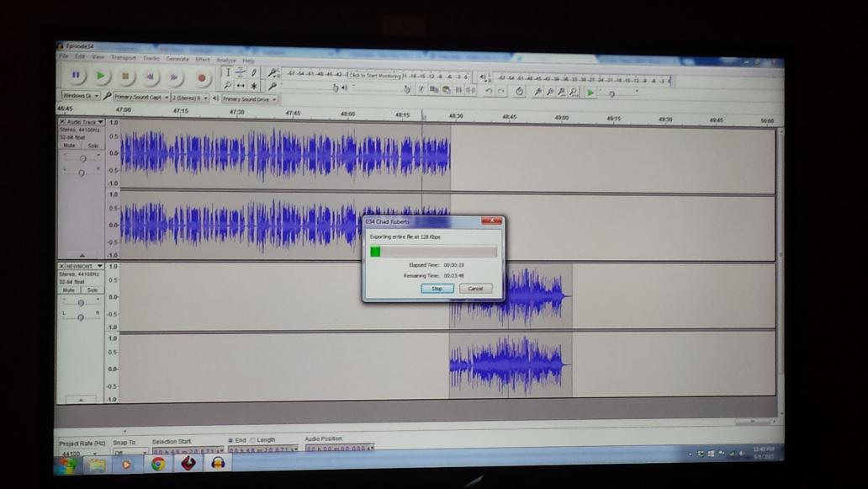Mute the NEWMONT track
Image resolution: width=868 pixels, height=489 pixels.
[69, 290]
